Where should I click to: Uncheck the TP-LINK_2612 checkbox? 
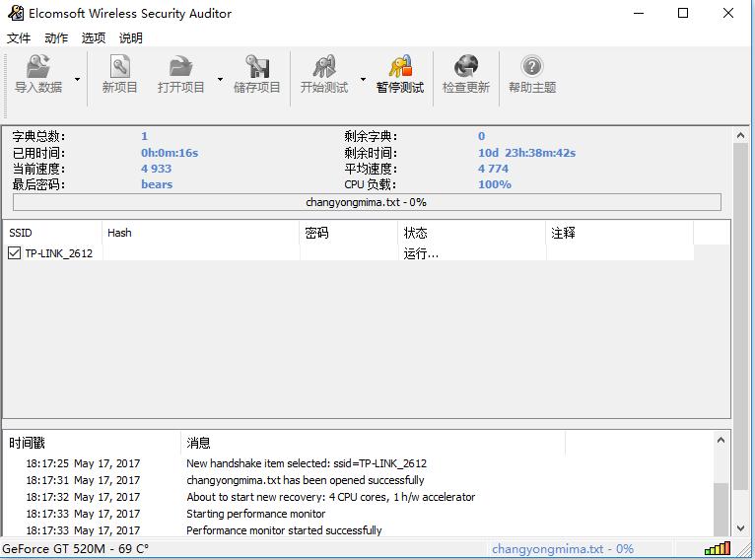click(15, 252)
